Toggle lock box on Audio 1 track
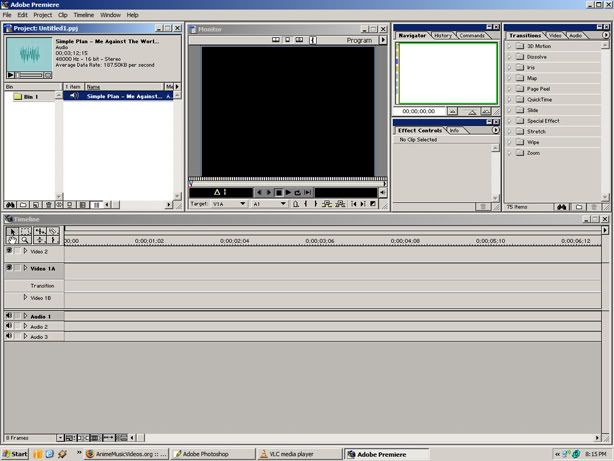Screen dimensions: 614x461 click(x=17, y=315)
